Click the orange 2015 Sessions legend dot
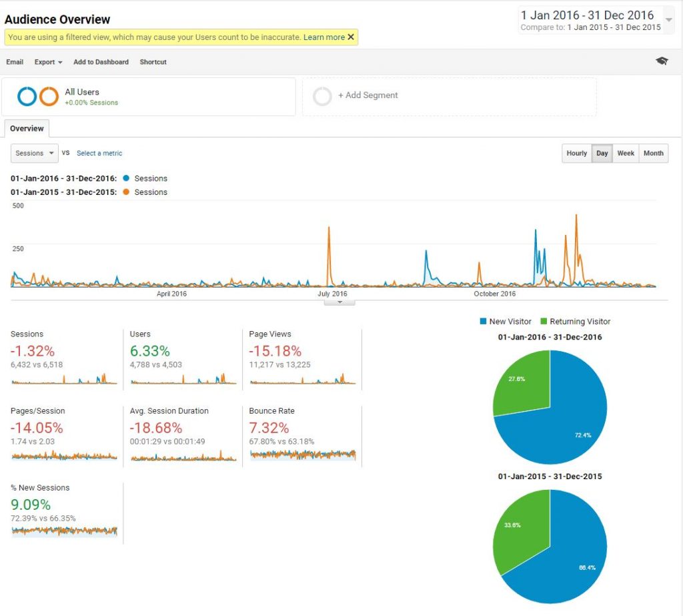Image resolution: width=683 pixels, height=616 pixels. click(x=126, y=192)
